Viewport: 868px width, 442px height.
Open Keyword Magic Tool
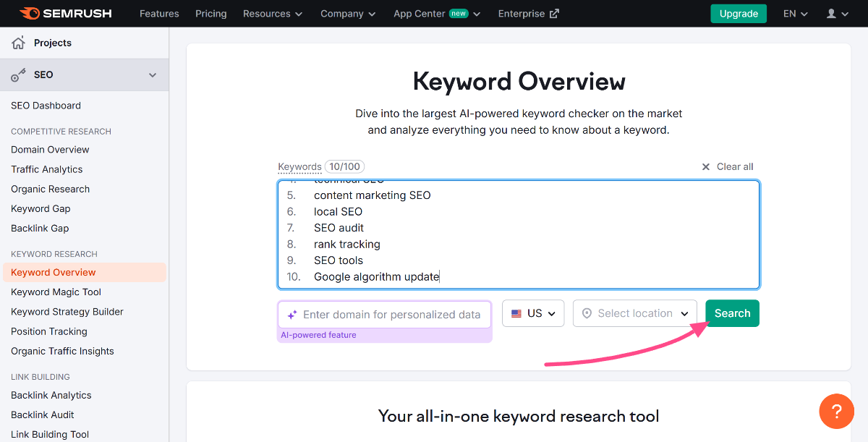pyautogui.click(x=56, y=292)
